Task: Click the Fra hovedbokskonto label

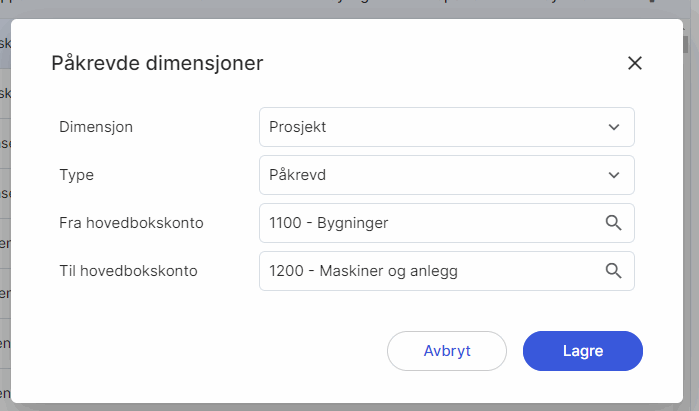Action: click(x=131, y=222)
